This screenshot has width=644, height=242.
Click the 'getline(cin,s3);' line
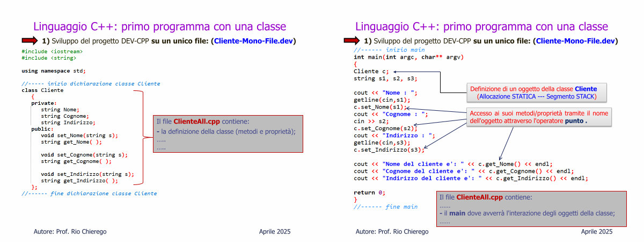(x=382, y=143)
